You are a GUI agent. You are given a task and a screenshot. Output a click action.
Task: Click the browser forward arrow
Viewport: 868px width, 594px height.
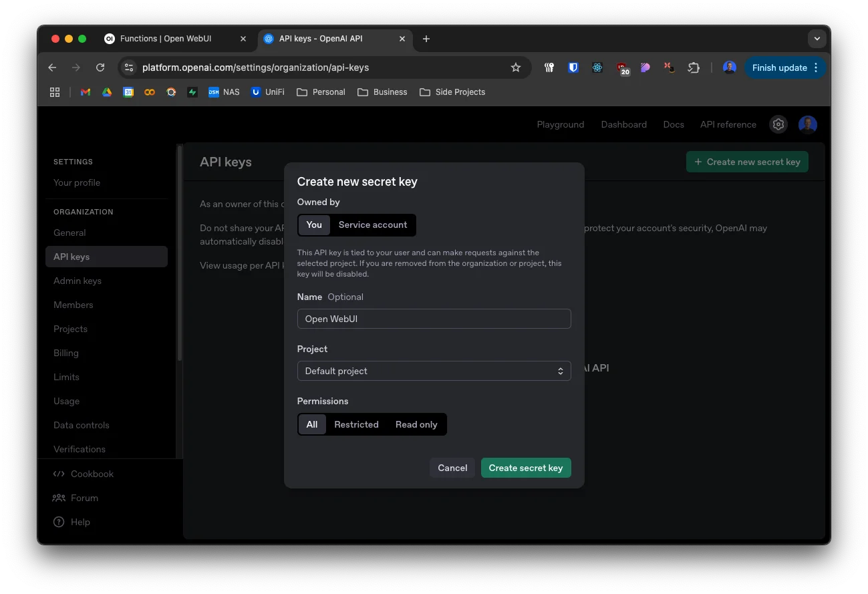(76, 67)
